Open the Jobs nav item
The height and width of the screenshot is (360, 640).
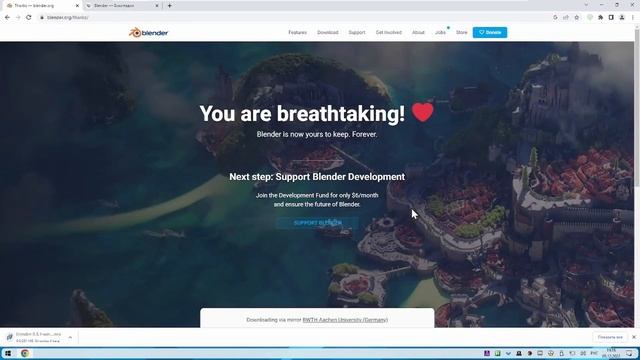point(440,32)
